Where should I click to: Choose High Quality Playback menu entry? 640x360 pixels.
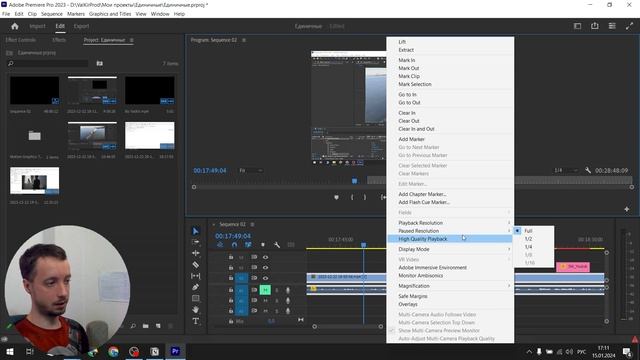click(x=450, y=239)
